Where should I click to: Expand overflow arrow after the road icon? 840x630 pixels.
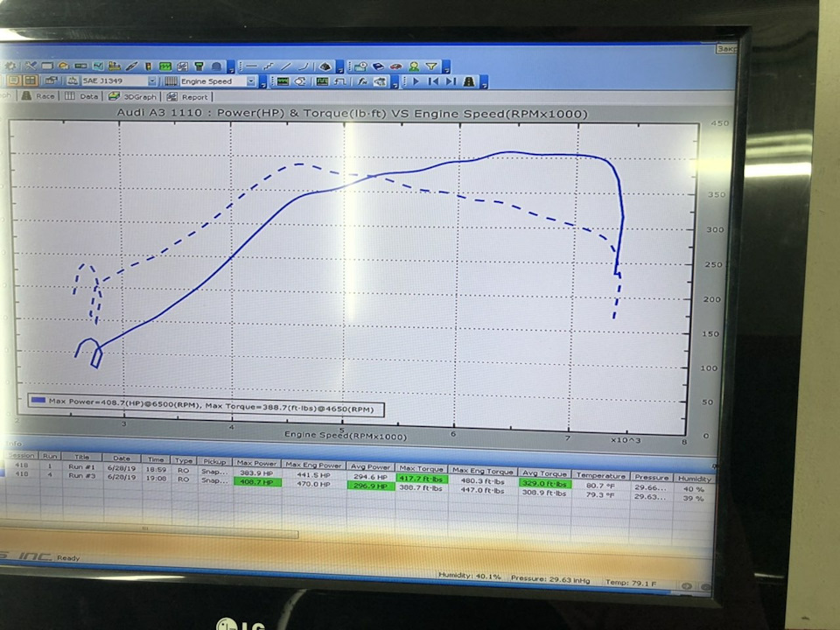click(x=485, y=83)
